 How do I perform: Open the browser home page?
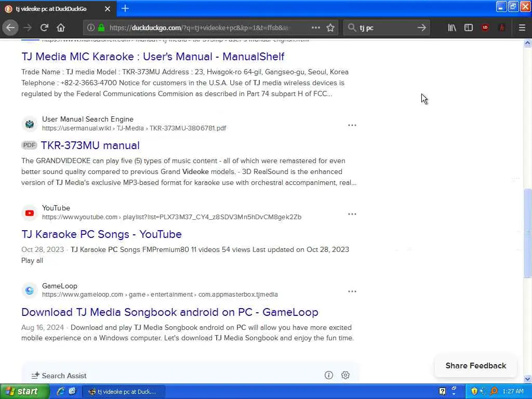point(60,28)
